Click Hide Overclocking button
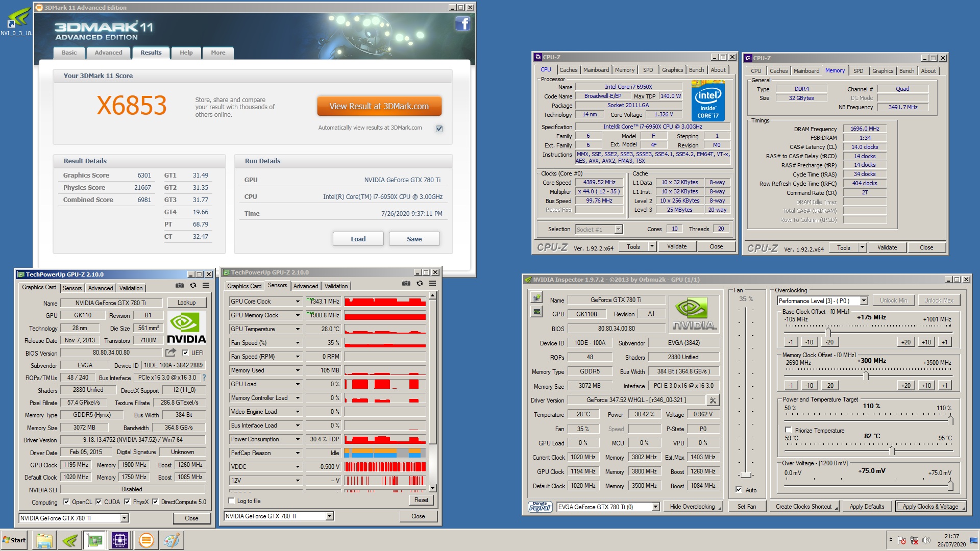Image resolution: width=980 pixels, height=551 pixels. (692, 507)
